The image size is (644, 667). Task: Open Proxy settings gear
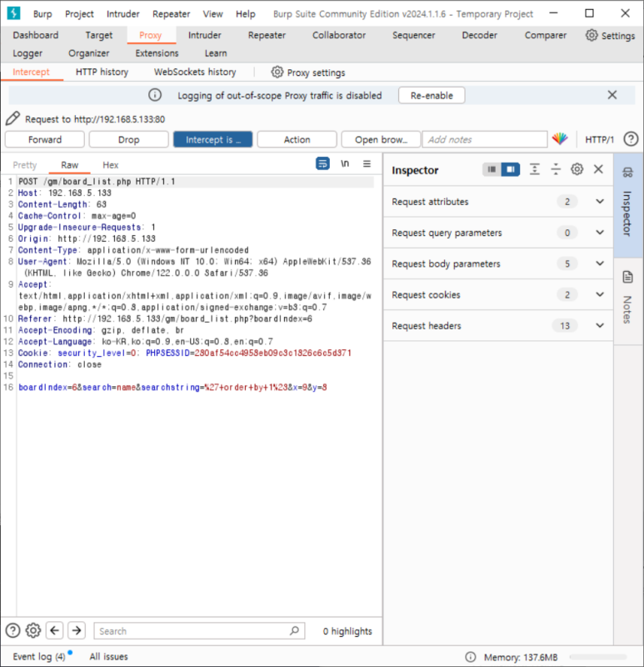[277, 73]
